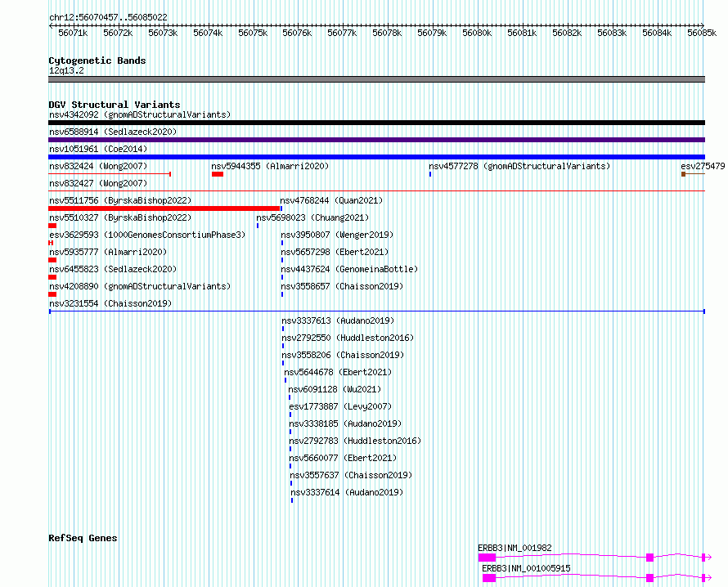Screen dimensions: 728x587
Task: Click nsv4437624 (GenomeinaBottle) label
Action: 349,269
